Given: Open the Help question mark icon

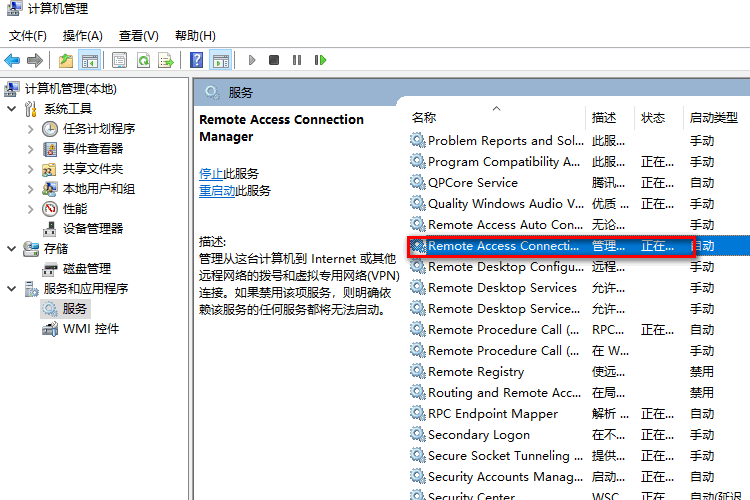Looking at the screenshot, I should [x=197, y=60].
